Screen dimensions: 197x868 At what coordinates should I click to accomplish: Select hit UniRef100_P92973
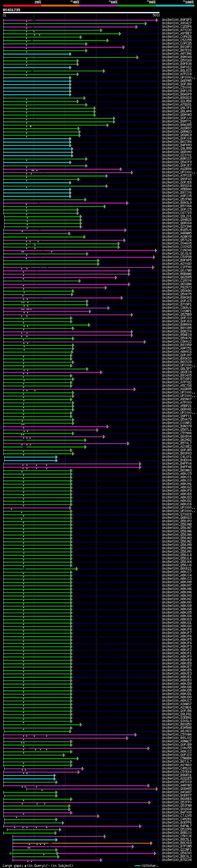click(177, 287)
